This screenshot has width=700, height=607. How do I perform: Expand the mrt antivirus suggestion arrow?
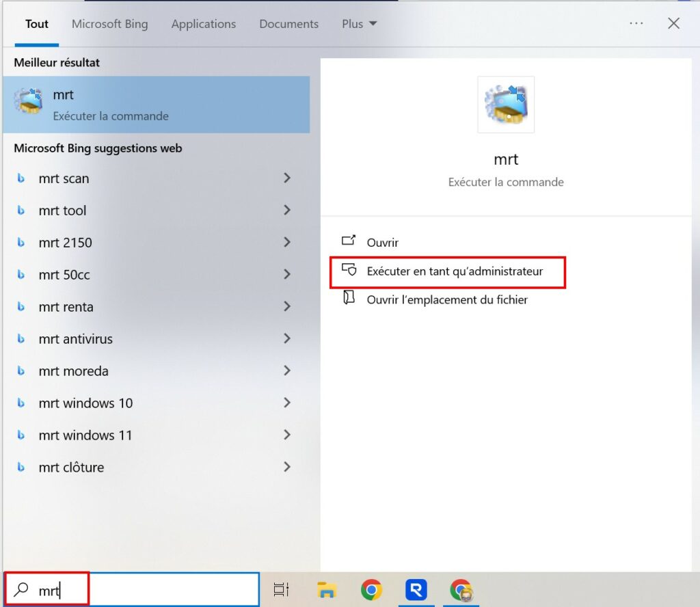point(287,339)
